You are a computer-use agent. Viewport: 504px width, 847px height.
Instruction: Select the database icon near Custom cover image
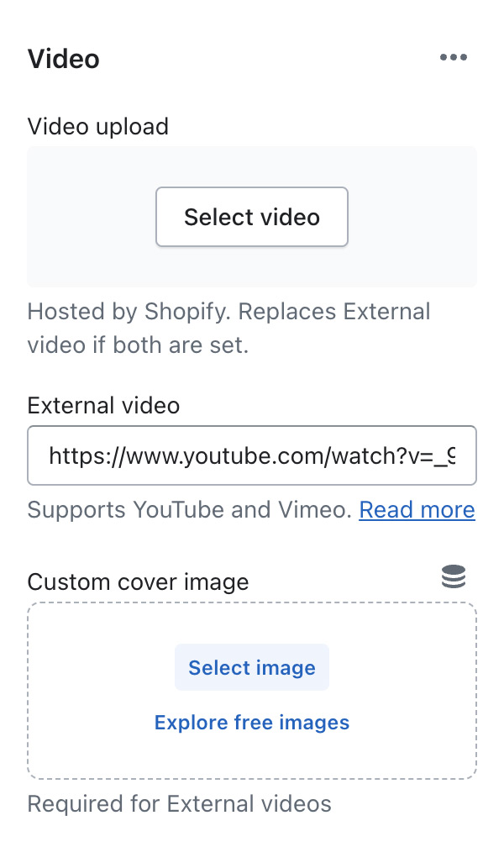pos(454,577)
